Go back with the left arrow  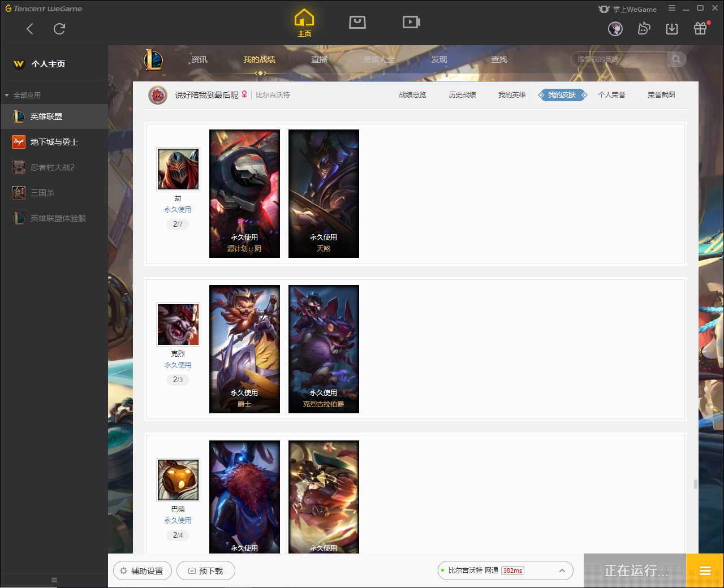click(x=30, y=29)
